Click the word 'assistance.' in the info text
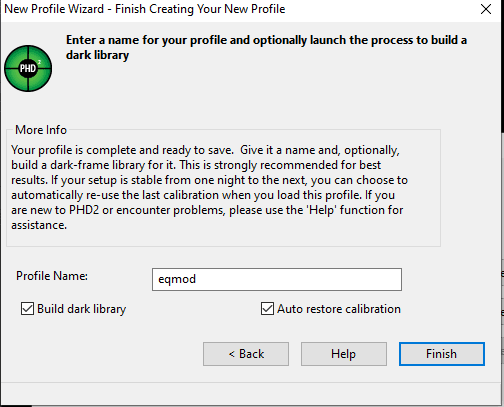The image size is (504, 407). 39,225
